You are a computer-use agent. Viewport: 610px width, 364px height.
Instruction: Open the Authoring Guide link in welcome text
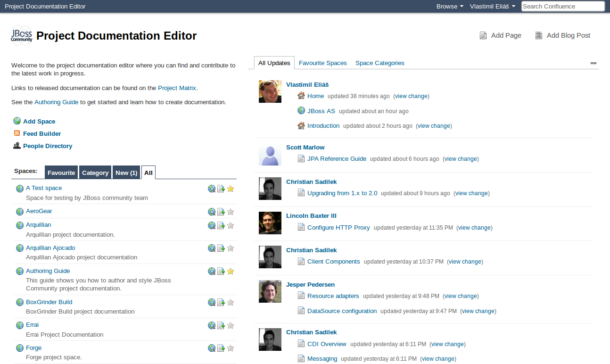(x=57, y=102)
